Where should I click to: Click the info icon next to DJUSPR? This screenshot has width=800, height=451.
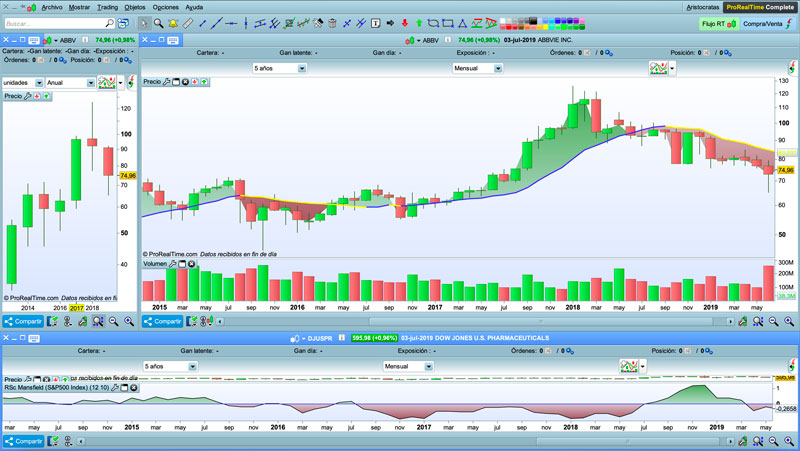[x=342, y=338]
